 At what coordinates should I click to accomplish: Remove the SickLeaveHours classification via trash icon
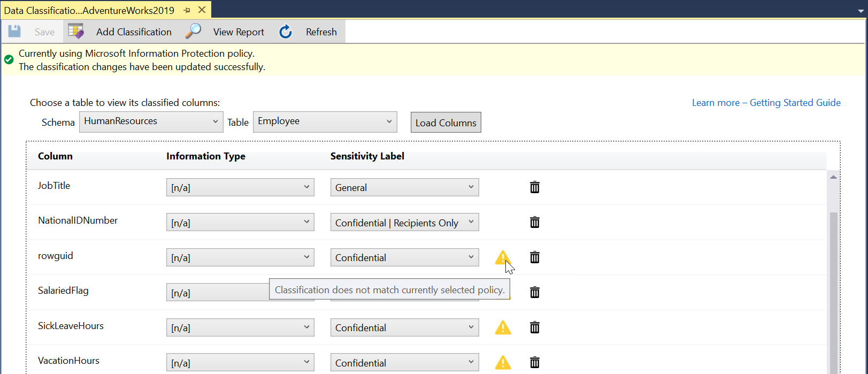pos(534,327)
